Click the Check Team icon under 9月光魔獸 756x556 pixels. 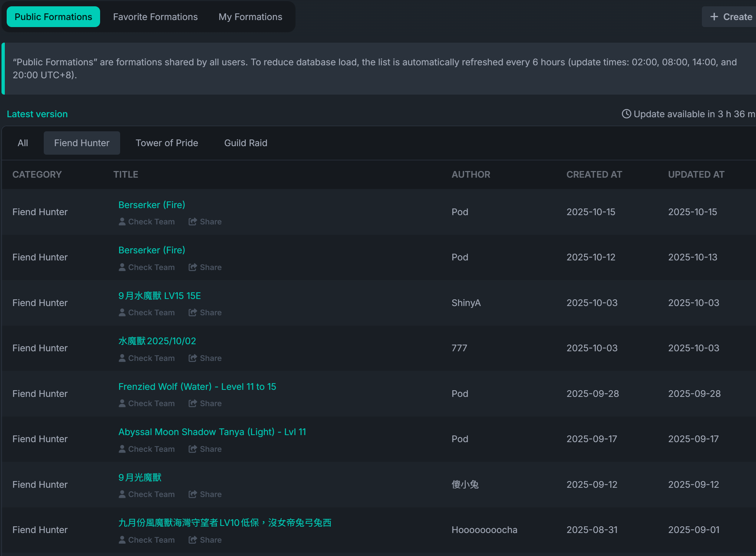click(x=122, y=494)
